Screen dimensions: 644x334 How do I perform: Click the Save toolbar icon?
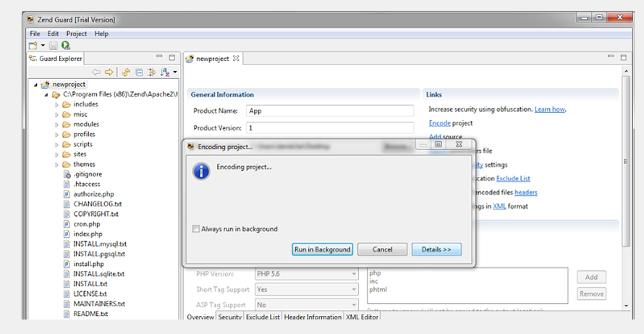point(54,46)
